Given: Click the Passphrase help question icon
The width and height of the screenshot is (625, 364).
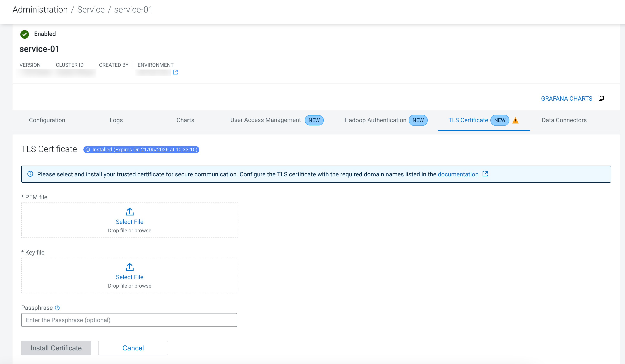Looking at the screenshot, I should pyautogui.click(x=57, y=308).
